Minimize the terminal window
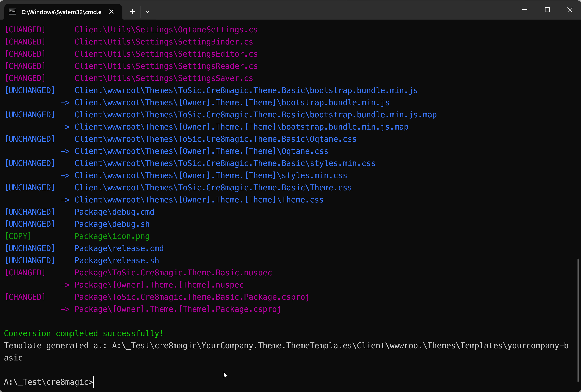The image size is (581, 392). pos(525,10)
